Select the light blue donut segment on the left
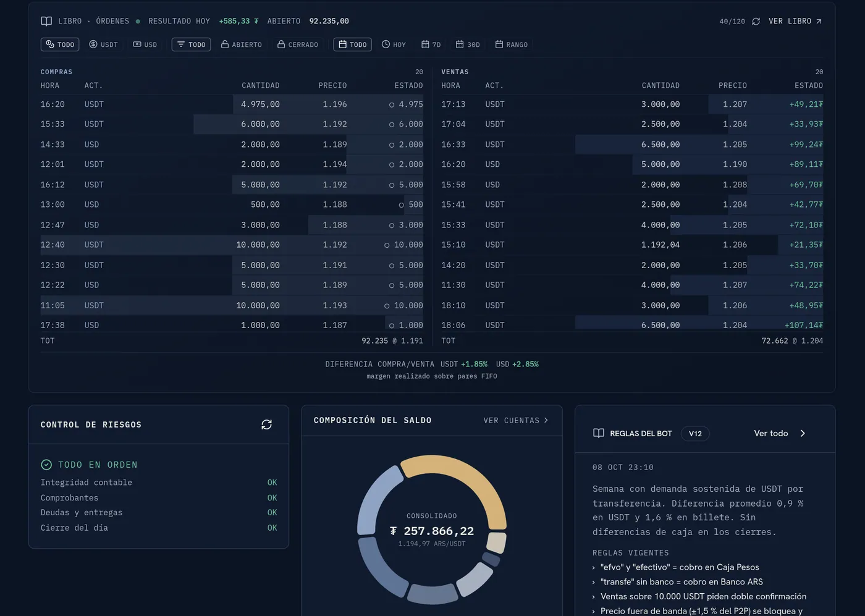The image size is (865, 616). (373, 502)
